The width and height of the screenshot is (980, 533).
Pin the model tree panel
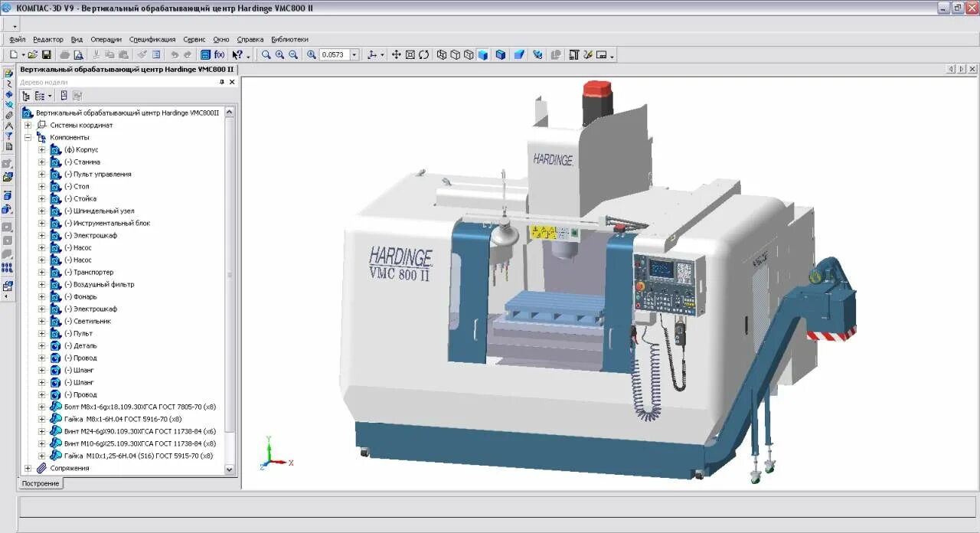(222, 82)
